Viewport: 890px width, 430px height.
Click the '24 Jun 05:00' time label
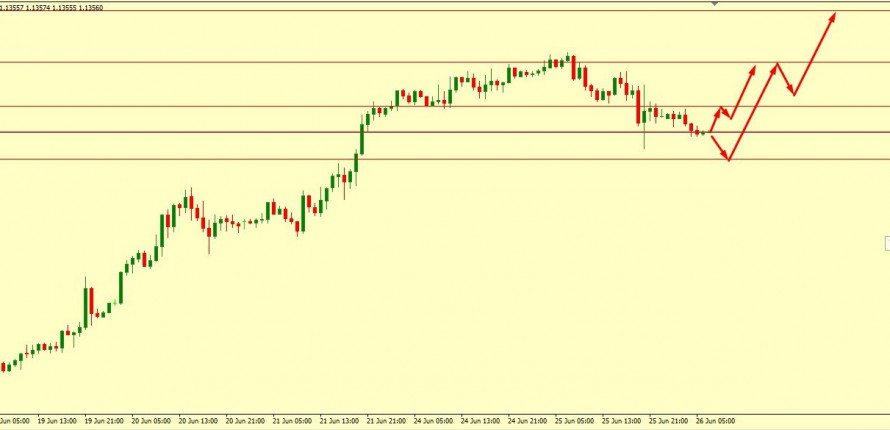click(x=434, y=421)
